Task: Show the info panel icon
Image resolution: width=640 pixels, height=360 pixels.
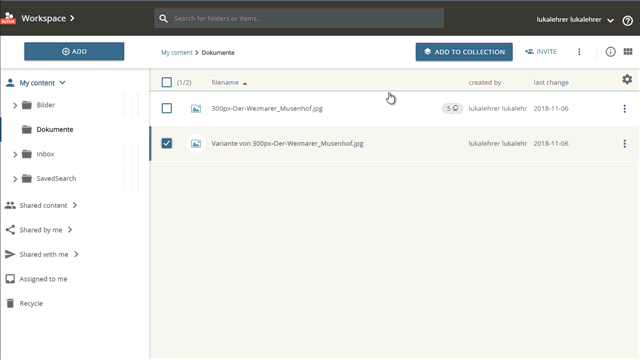Action: click(x=610, y=52)
